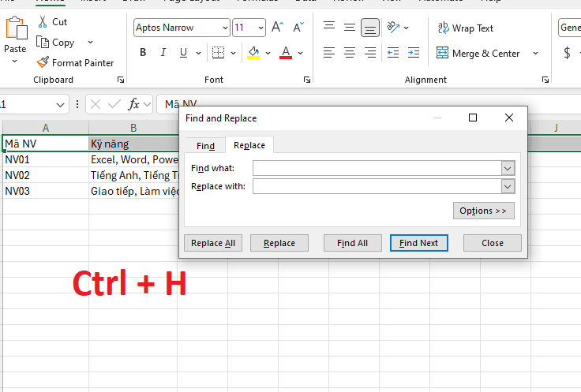Image resolution: width=581 pixels, height=392 pixels.
Task: Expand orientation dropdown arrow
Action: coord(406,28)
